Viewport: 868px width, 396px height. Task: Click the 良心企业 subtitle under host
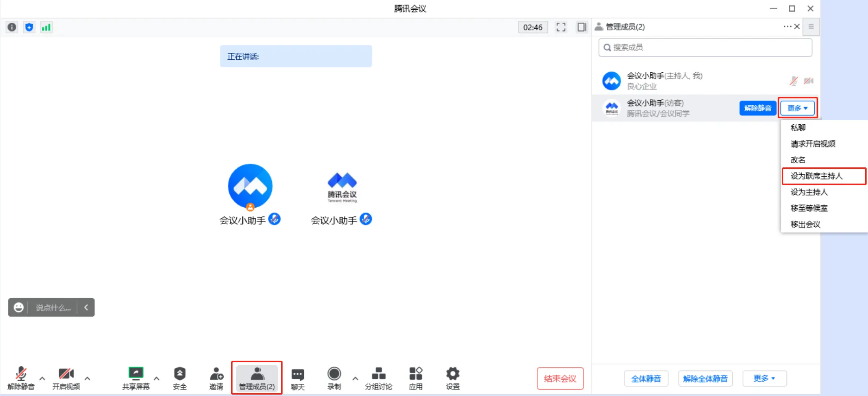(x=642, y=86)
